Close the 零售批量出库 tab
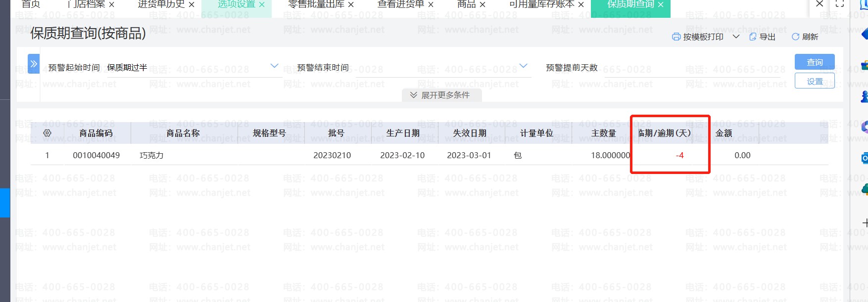This screenshot has height=302, width=868. 351,4
